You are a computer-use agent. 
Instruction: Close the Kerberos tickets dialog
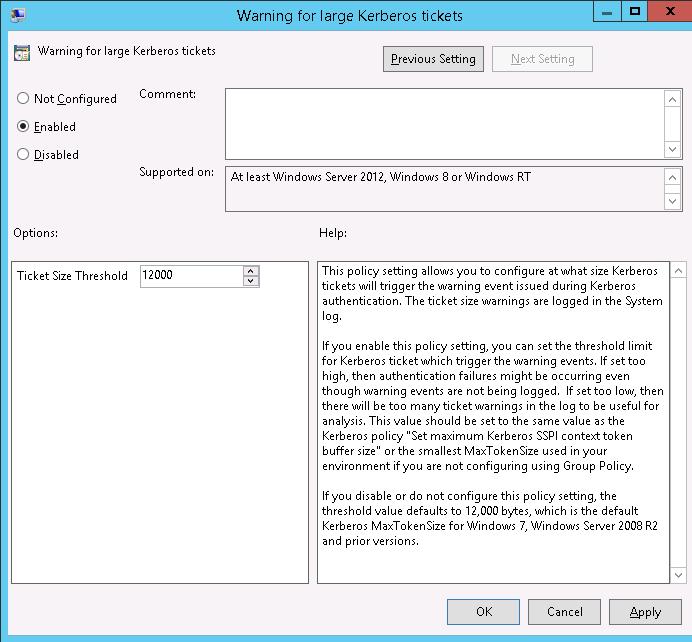pyautogui.click(x=669, y=12)
